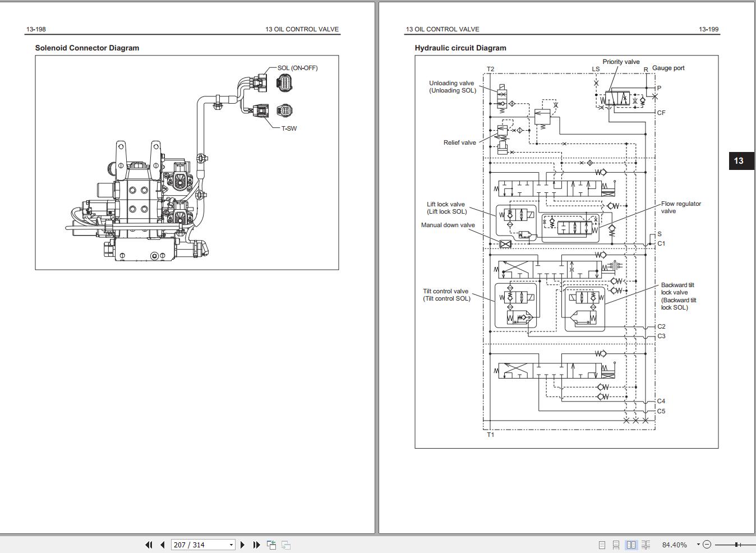Open the zoom level dropdown arrow

(x=698, y=545)
